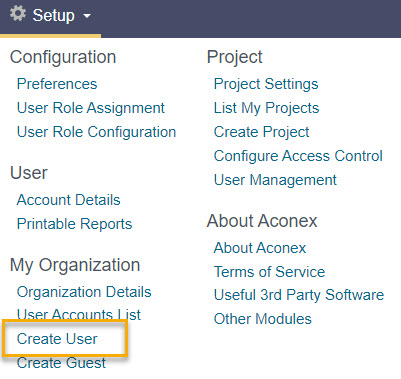Open Configure Access Control
401x379 pixels.
point(298,156)
